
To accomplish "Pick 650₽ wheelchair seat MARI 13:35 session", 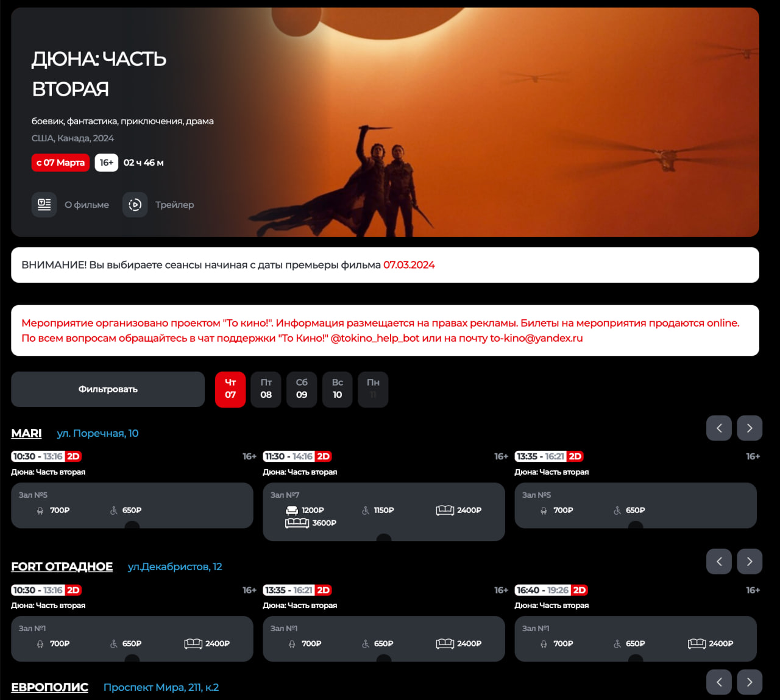I will (x=629, y=511).
